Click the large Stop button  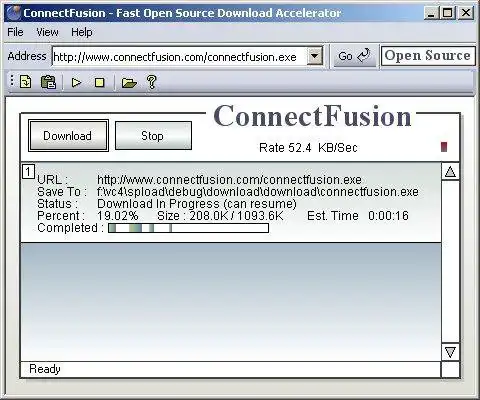(x=153, y=136)
